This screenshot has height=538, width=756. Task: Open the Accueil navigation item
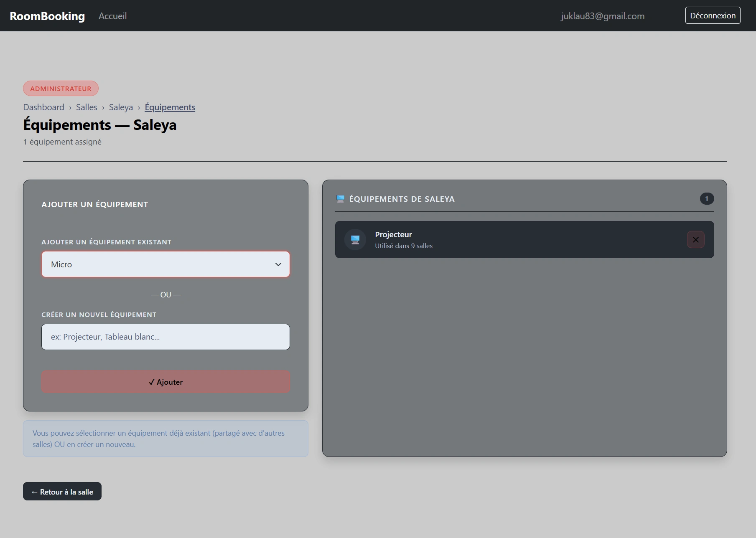click(x=112, y=16)
